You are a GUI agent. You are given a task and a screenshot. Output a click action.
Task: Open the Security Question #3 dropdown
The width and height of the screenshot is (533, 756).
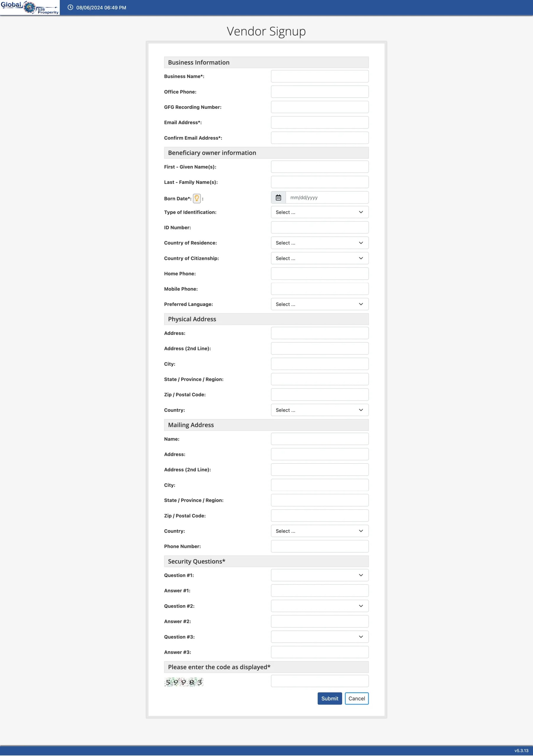coord(320,637)
